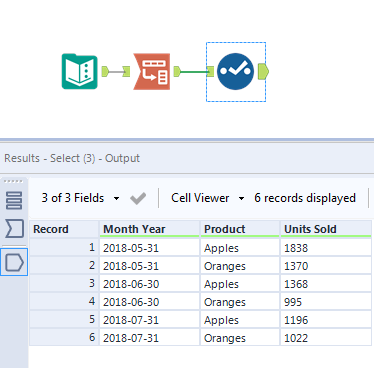Select the blue Select tool on canvas
Image resolution: width=374 pixels, height=368 pixels.
(235, 71)
